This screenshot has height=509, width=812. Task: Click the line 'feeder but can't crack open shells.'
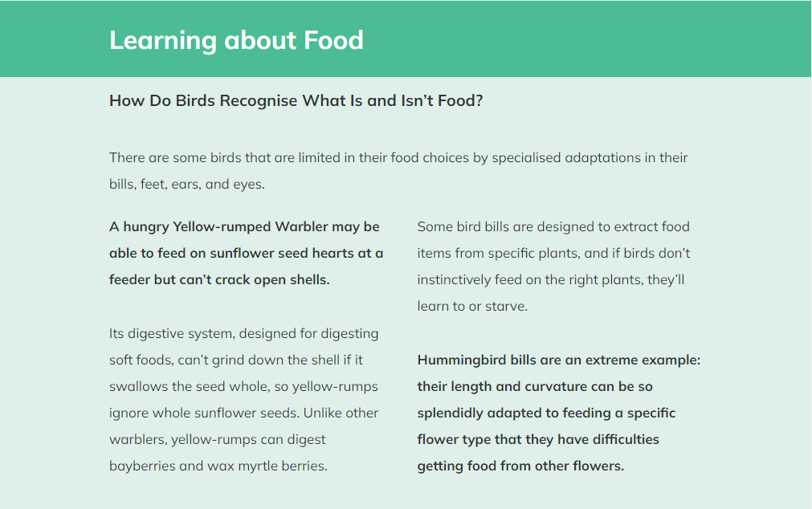point(219,279)
